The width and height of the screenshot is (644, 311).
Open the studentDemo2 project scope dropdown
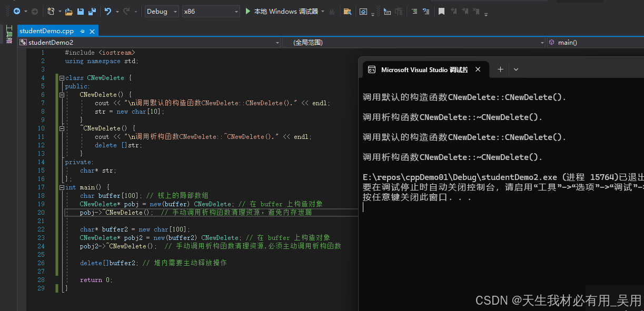pos(150,42)
